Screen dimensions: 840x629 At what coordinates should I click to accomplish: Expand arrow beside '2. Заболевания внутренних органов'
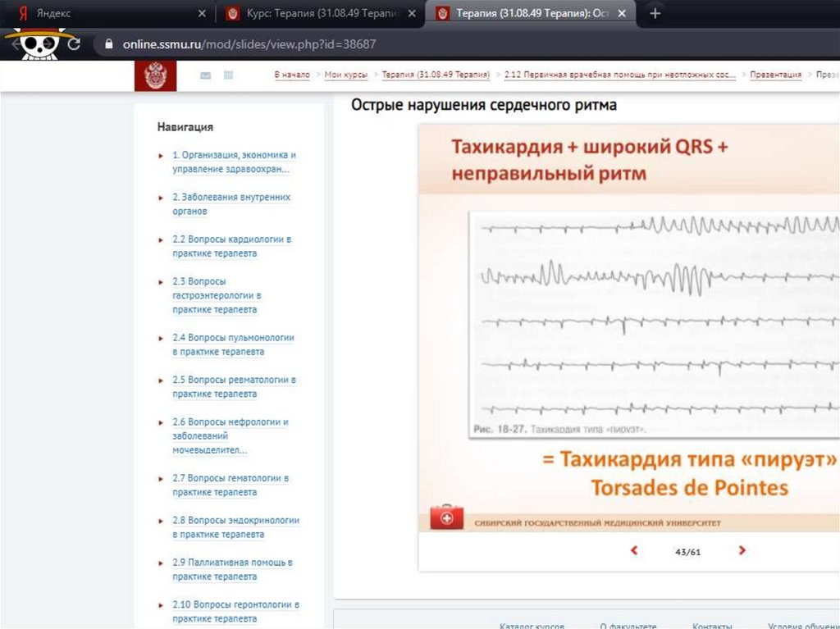pos(161,198)
